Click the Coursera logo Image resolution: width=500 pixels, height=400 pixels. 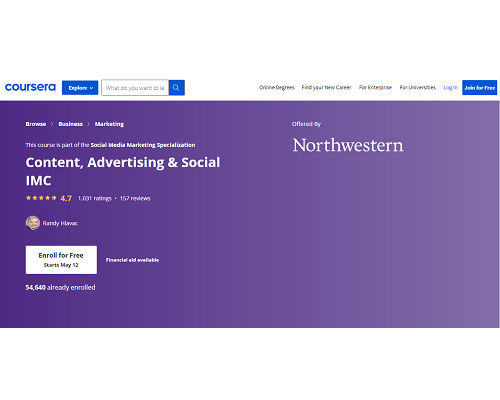pos(30,87)
